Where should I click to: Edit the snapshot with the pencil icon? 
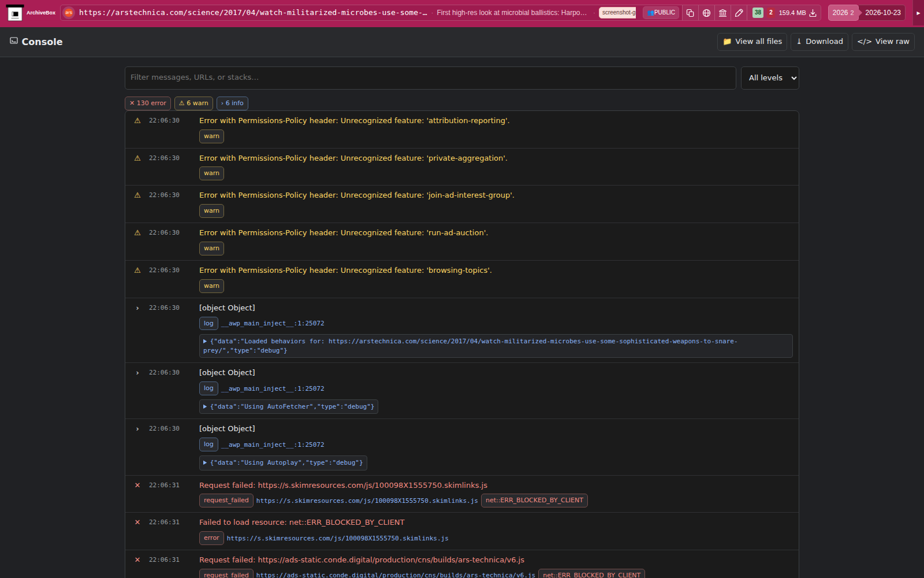[x=739, y=13]
